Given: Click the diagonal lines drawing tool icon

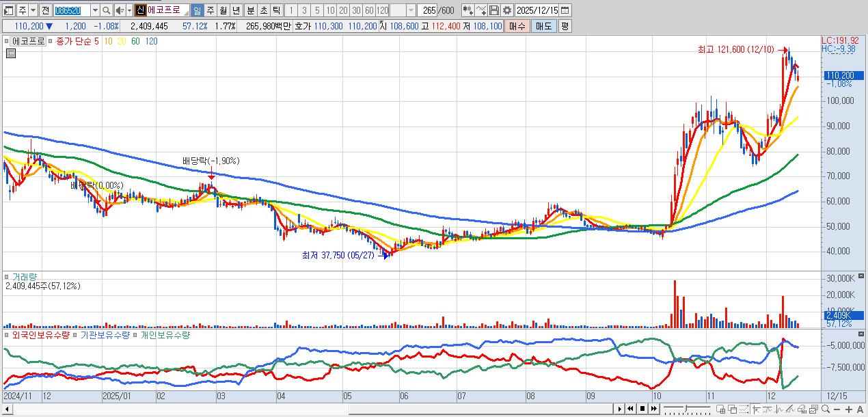Looking at the screenshot, I should pos(790,409).
